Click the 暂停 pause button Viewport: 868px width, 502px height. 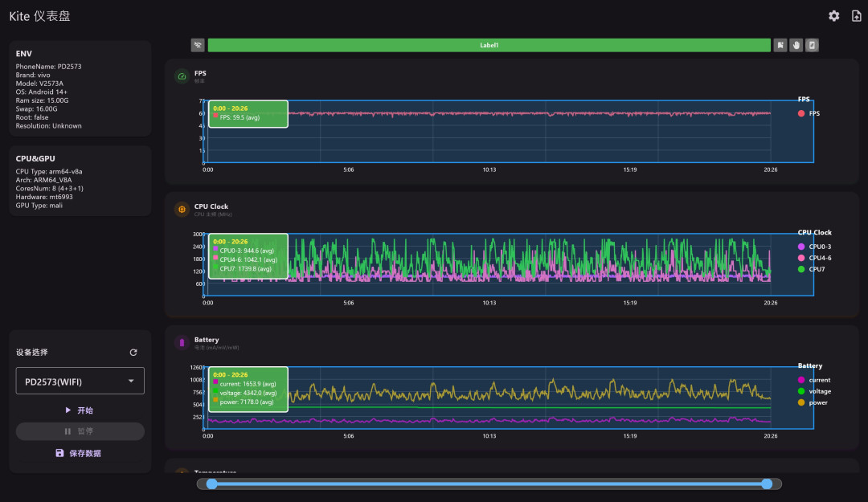pos(80,431)
